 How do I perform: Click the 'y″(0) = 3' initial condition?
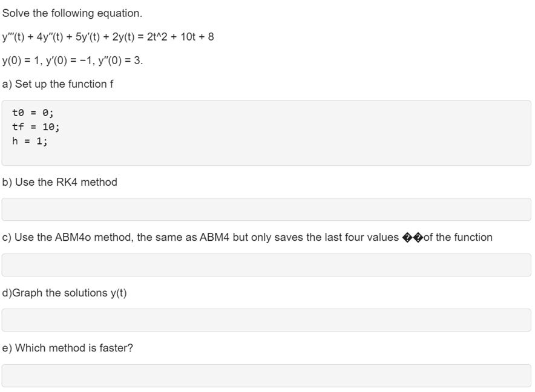click(120, 60)
